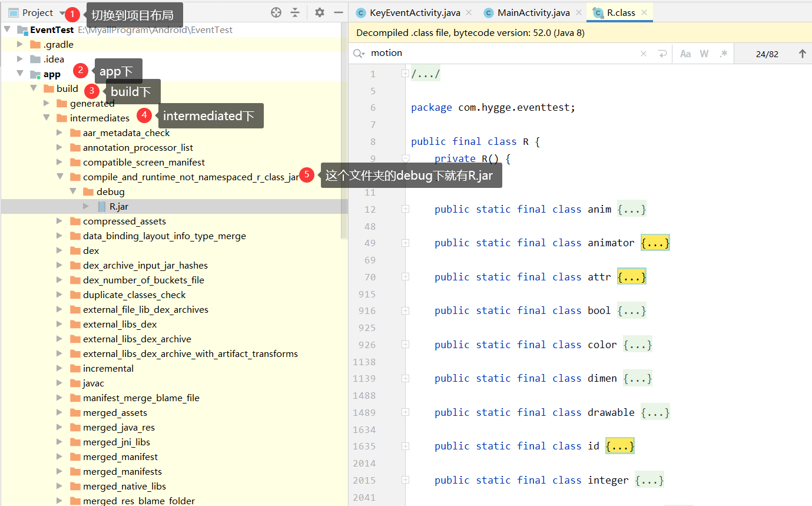This screenshot has height=506, width=812.
Task: Open the Project view dropdown
Action: 62,12
